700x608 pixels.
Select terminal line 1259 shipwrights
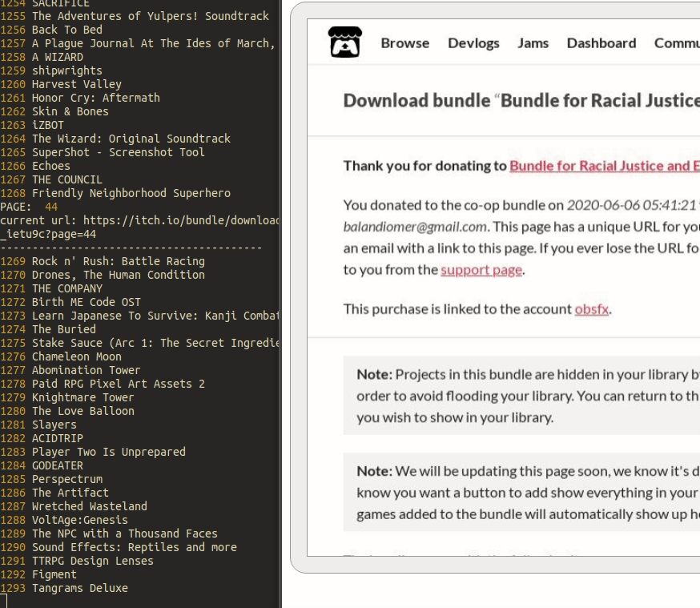[51, 70]
